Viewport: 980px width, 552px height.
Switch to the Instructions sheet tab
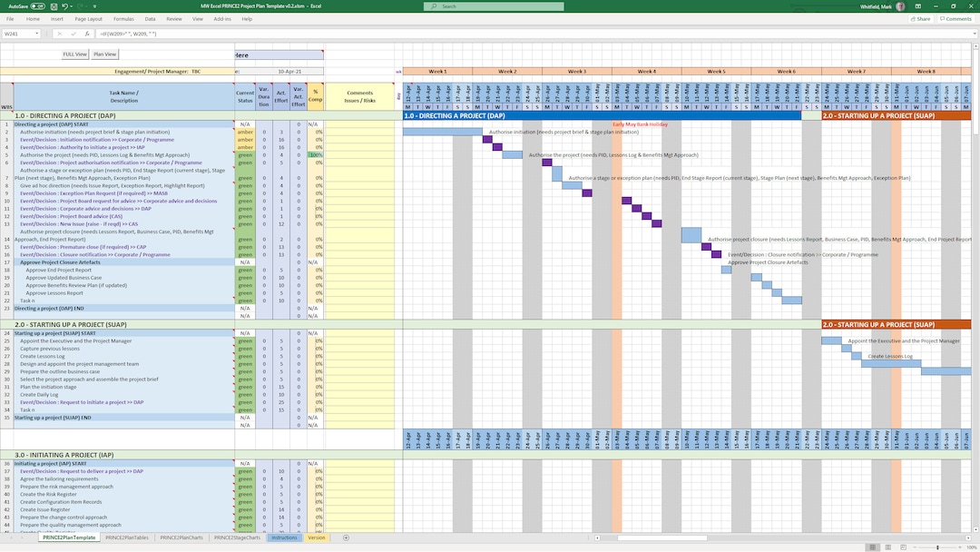click(x=283, y=537)
